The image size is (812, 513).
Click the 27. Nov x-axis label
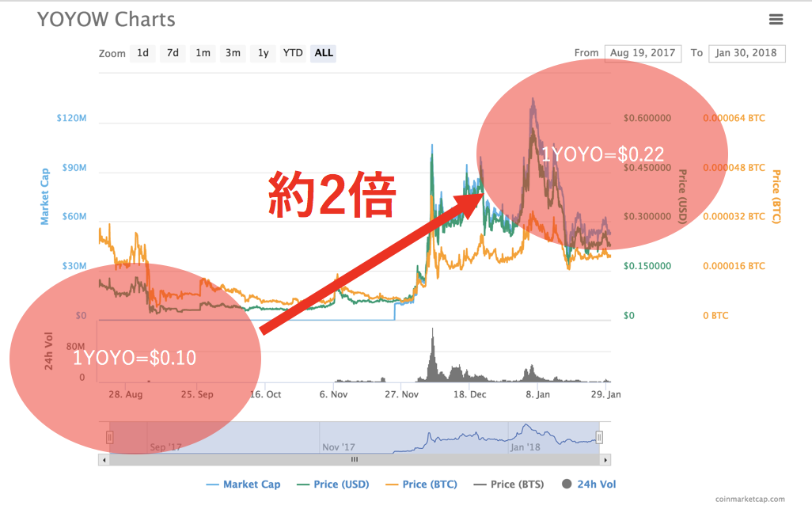pyautogui.click(x=401, y=394)
